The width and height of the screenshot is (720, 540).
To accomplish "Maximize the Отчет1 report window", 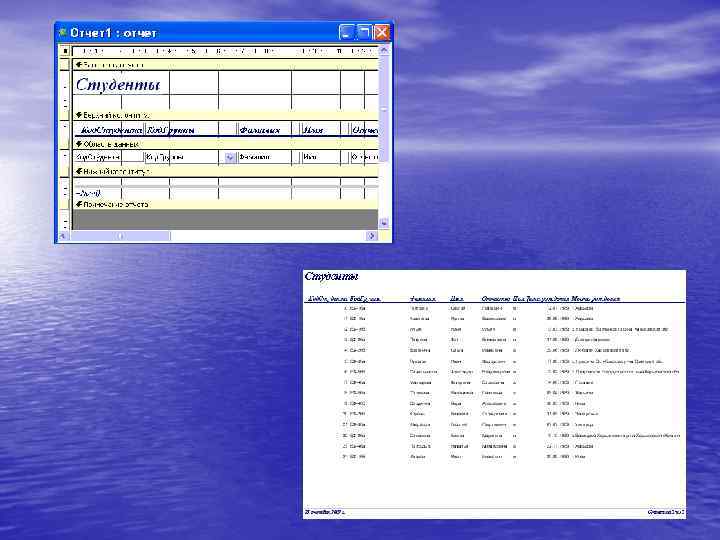I will click(364, 33).
